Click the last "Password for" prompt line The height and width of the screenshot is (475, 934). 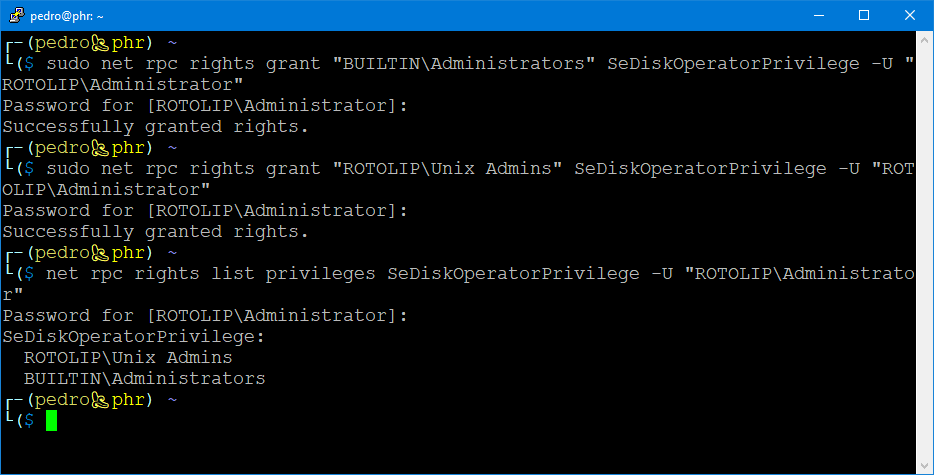205,316
